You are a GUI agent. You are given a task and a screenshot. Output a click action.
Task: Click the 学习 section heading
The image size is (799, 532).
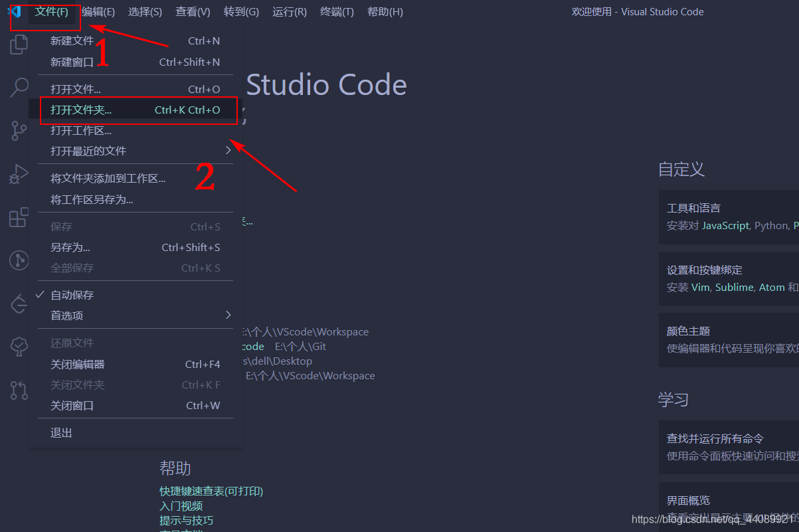(673, 400)
